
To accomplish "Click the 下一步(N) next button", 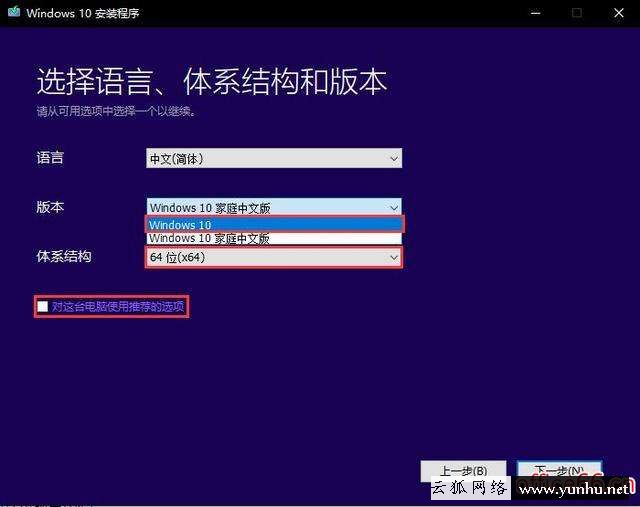I will [x=559, y=471].
